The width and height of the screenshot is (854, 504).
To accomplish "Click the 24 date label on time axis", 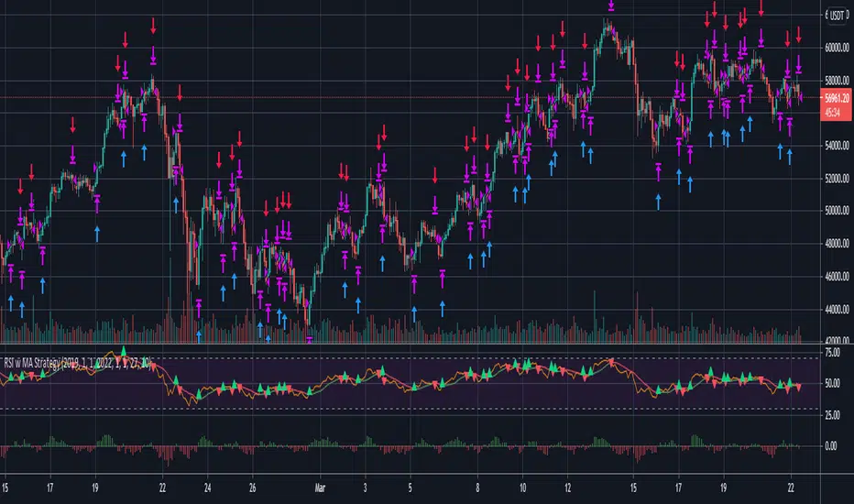I will 208,490.
